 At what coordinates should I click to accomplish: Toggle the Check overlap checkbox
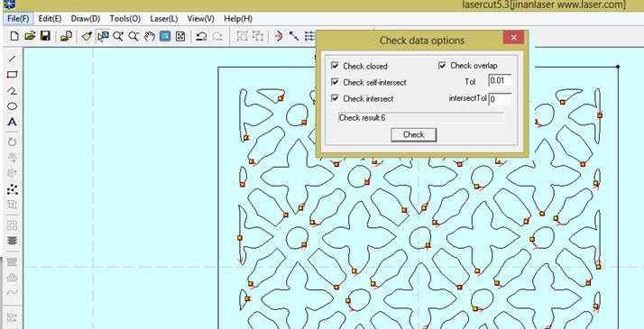click(x=442, y=66)
